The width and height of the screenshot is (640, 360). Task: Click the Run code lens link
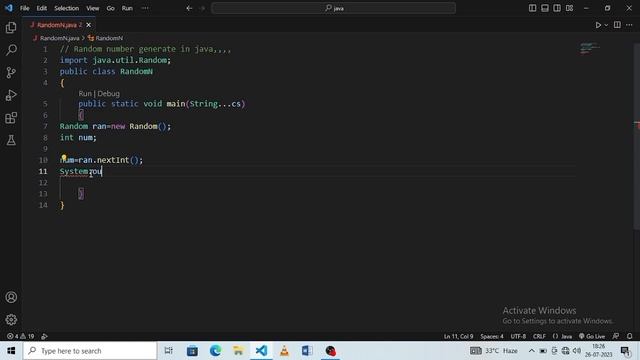[85, 93]
